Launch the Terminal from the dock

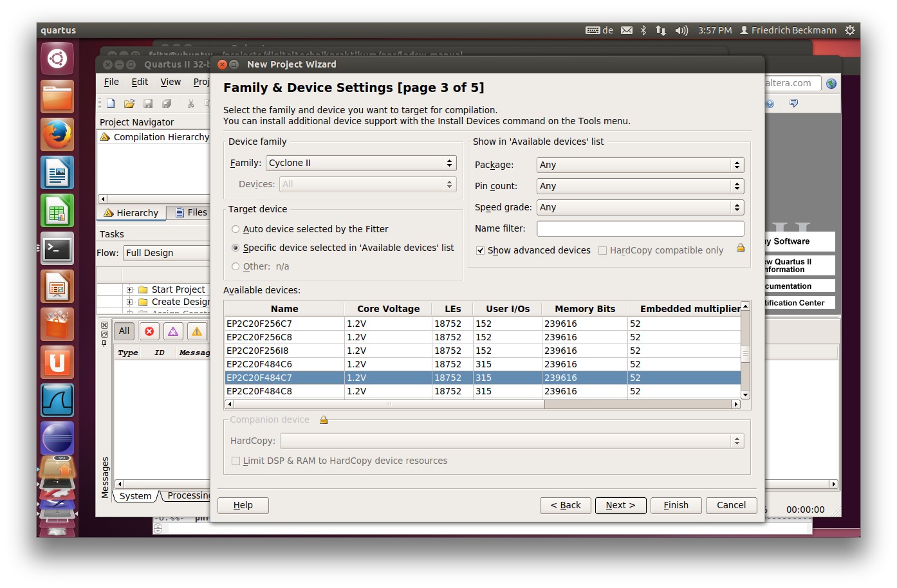click(57, 248)
